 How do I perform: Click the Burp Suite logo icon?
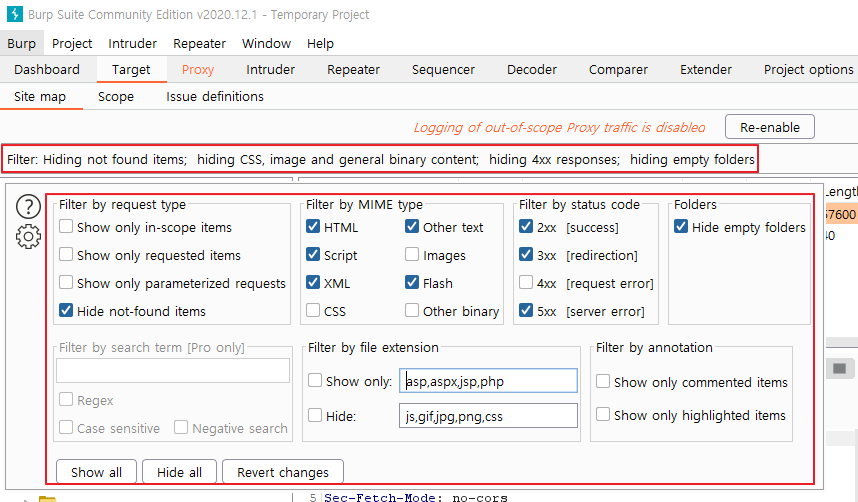15,14
